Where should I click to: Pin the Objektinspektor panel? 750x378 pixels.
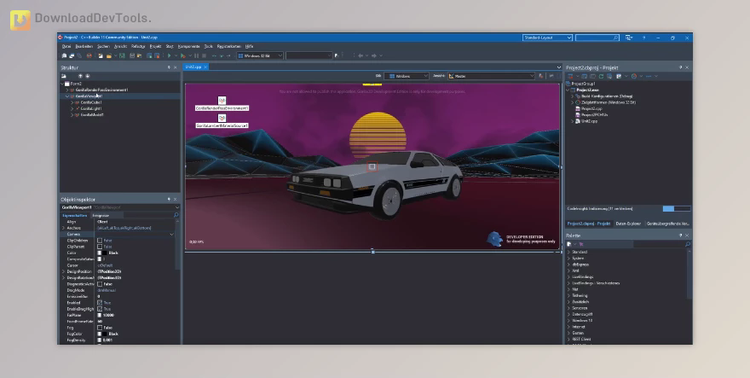pos(169,199)
